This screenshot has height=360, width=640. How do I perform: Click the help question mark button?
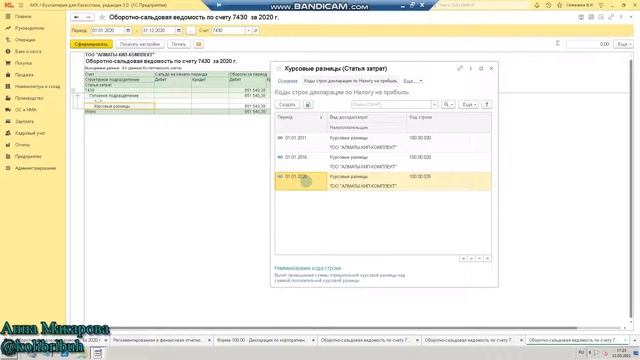487,105
